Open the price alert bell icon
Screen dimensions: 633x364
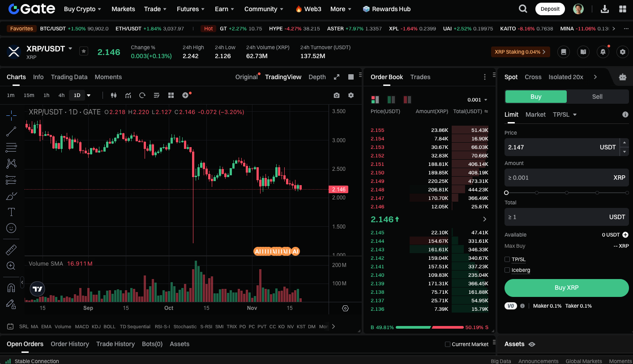(x=603, y=52)
